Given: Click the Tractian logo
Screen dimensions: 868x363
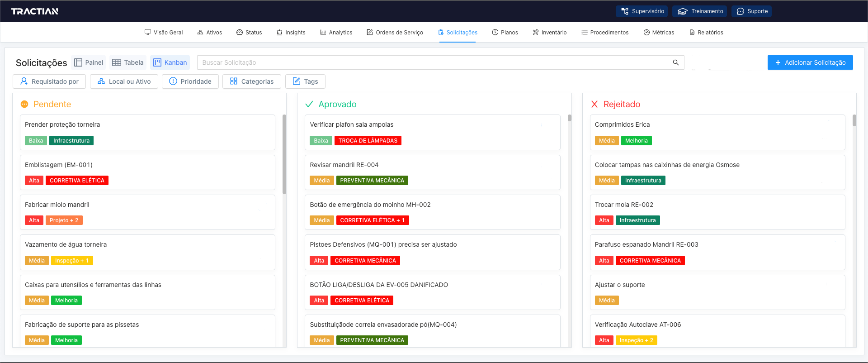Looking at the screenshot, I should (x=34, y=11).
